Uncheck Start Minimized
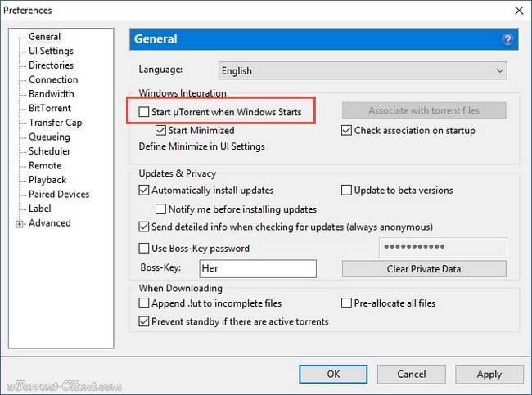The height and width of the screenshot is (395, 532). tap(160, 130)
